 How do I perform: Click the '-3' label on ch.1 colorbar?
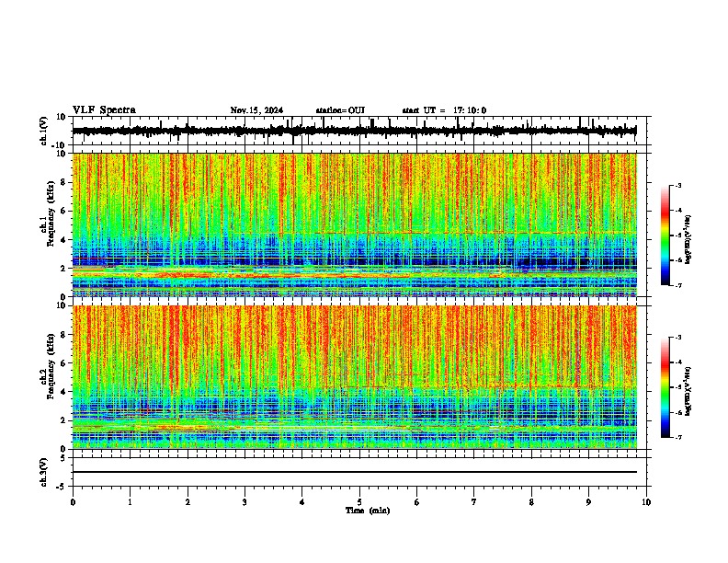pos(677,186)
